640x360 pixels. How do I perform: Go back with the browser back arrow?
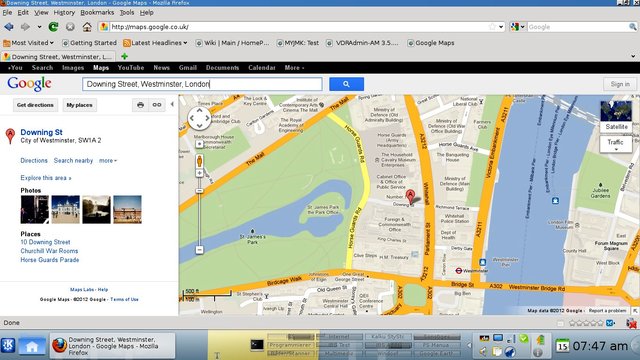9,27
